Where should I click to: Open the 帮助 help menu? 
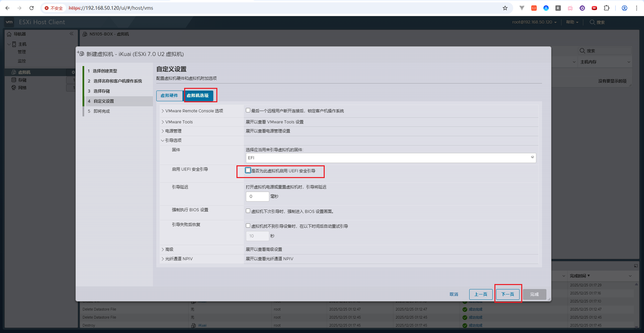click(x=572, y=22)
